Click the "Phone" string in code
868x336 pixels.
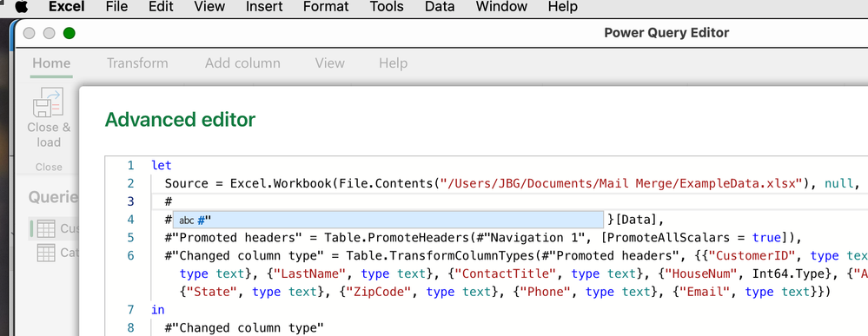[x=546, y=292]
